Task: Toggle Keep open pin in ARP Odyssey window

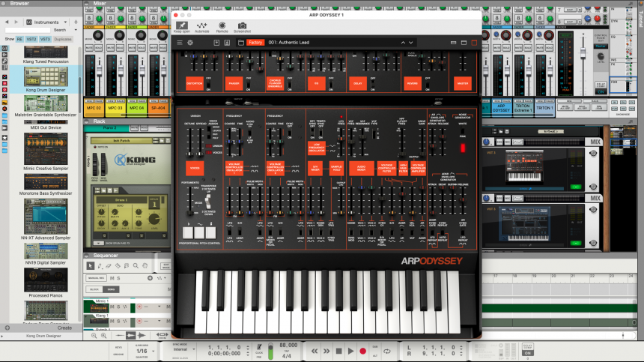Action: 181,27
